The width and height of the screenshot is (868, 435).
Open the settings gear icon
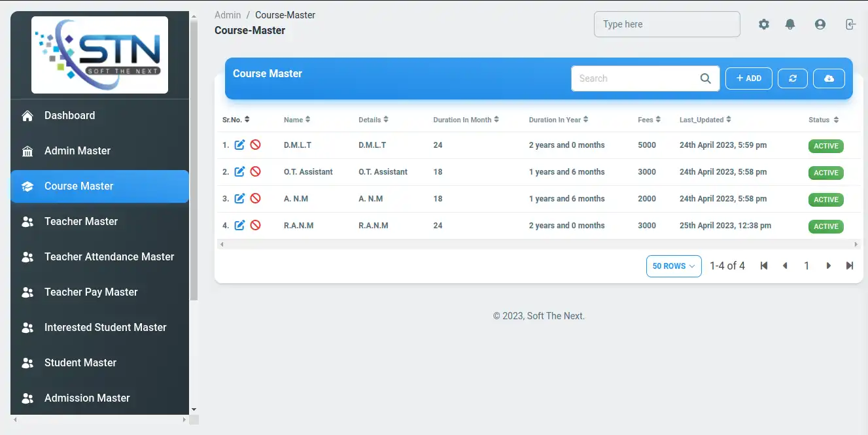[764, 24]
